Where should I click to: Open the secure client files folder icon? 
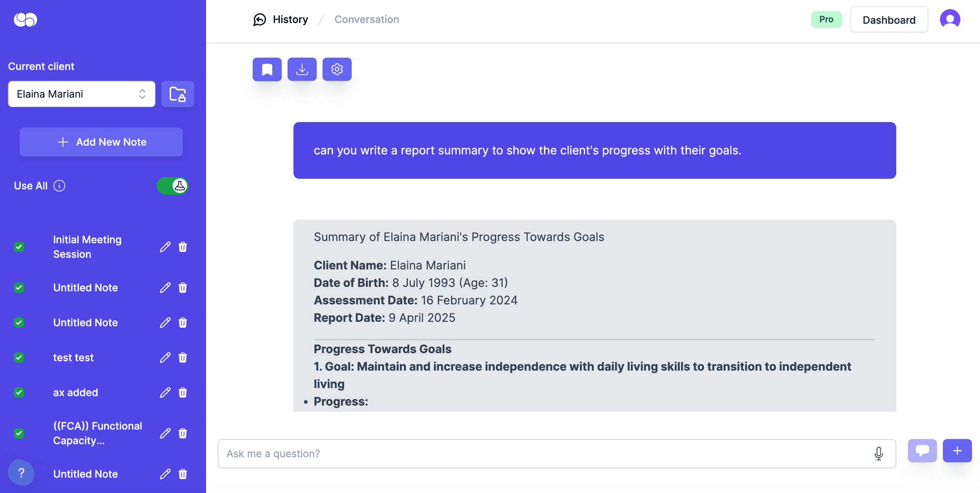pos(178,94)
